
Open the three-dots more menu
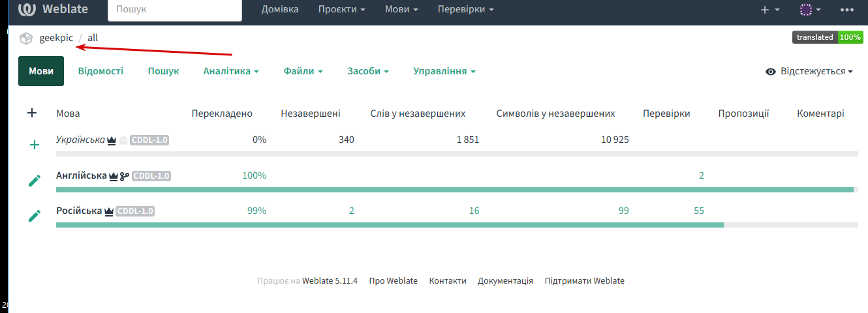tap(847, 10)
